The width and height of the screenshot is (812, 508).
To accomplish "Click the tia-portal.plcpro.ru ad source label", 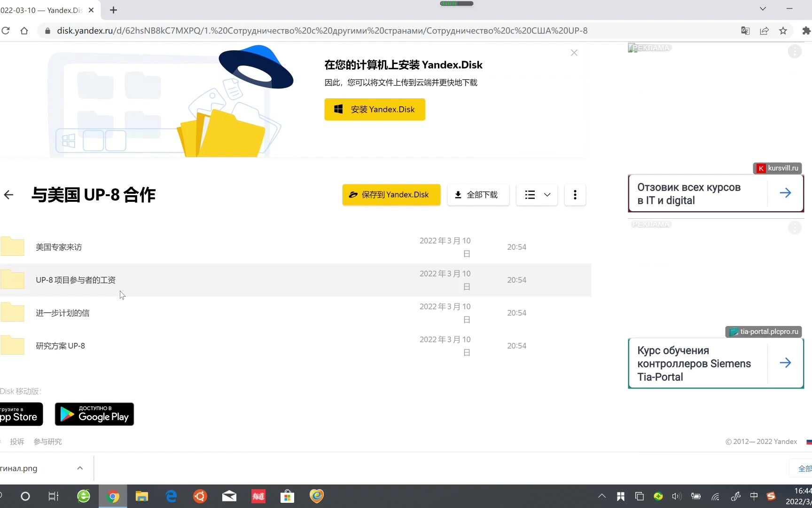I will click(764, 332).
